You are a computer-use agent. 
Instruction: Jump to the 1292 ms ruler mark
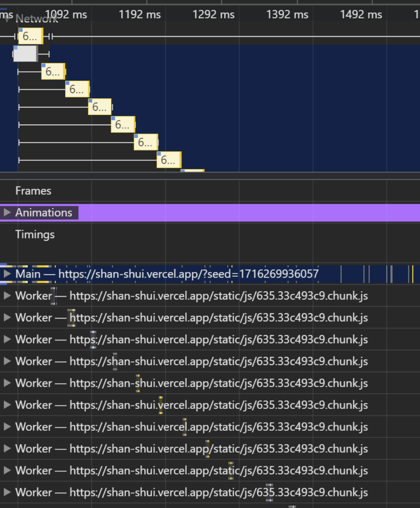(213, 15)
